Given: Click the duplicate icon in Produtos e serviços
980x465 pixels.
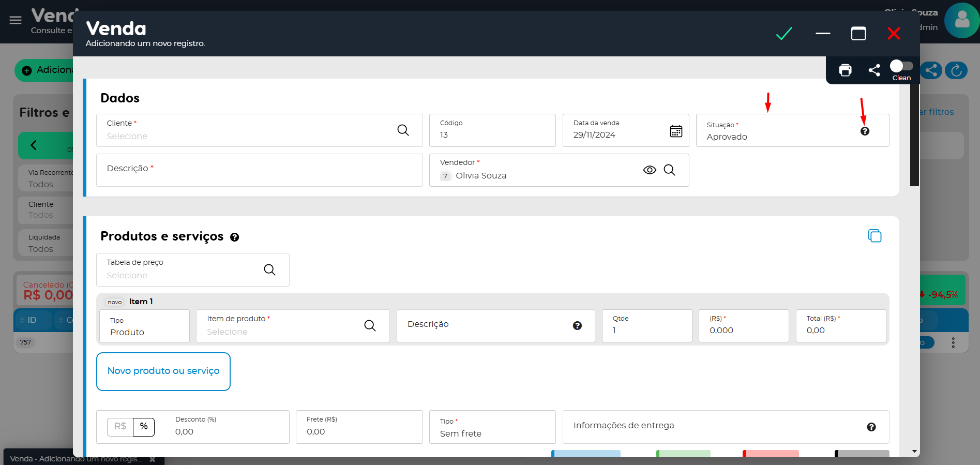Looking at the screenshot, I should pyautogui.click(x=875, y=236).
